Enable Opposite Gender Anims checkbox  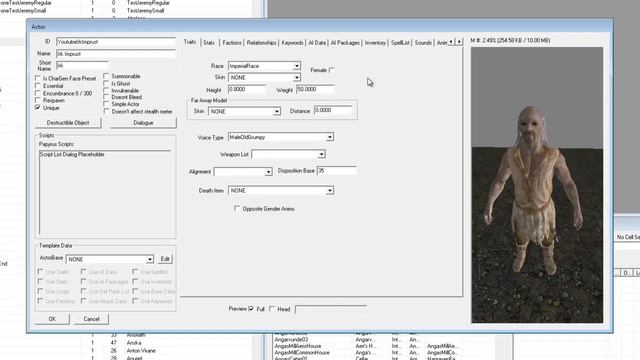237,208
